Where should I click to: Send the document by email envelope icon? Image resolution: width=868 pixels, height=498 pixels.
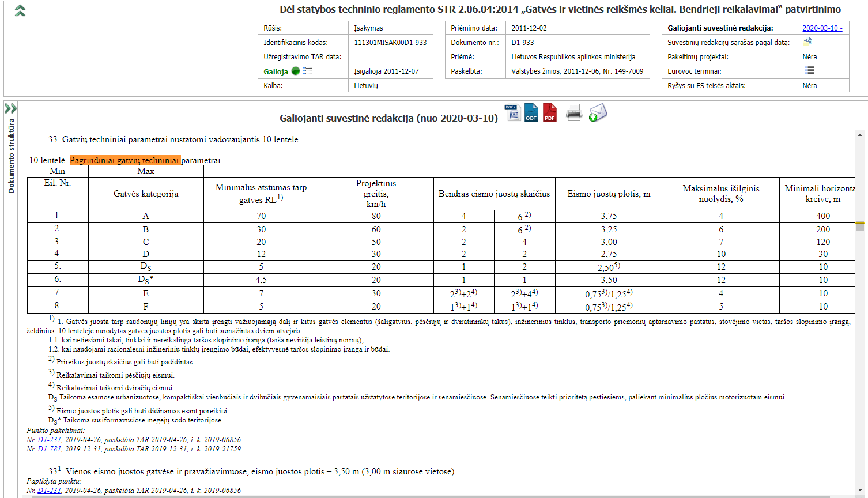click(598, 112)
